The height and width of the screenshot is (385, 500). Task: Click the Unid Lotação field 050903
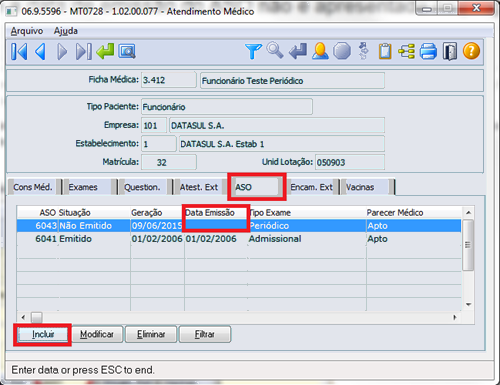pos(350,162)
